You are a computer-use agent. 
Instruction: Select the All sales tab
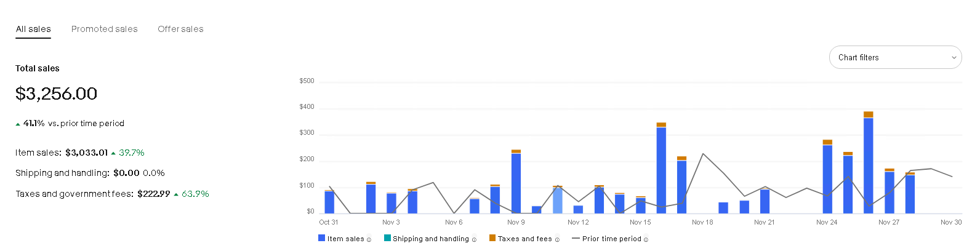click(x=33, y=29)
